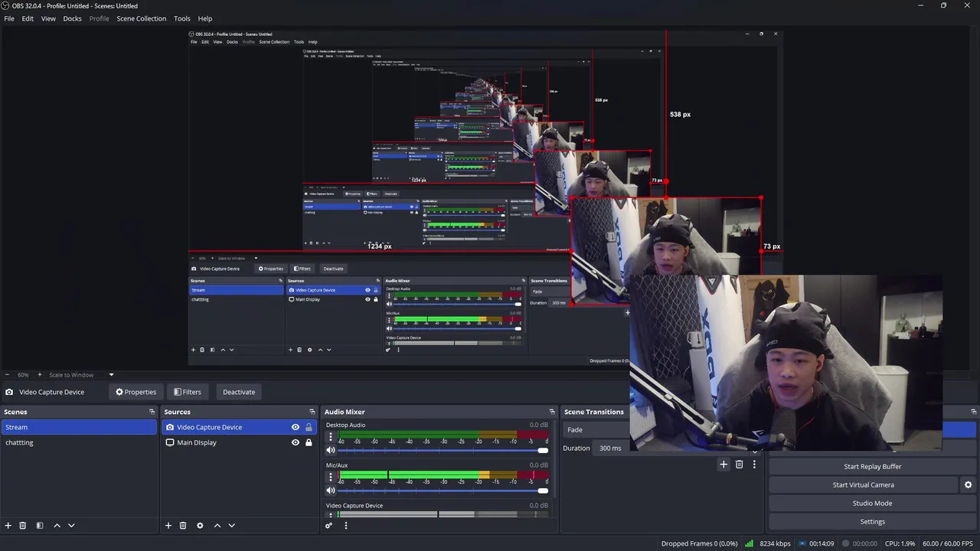Enable Studio Mode
Viewport: 980px width, 551px height.
[872, 504]
